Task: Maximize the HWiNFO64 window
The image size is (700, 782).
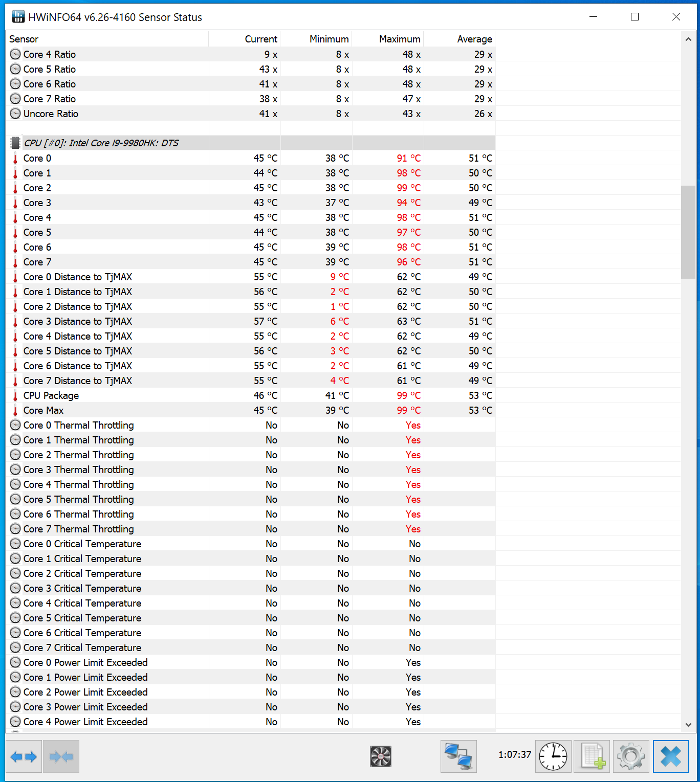Action: (635, 17)
